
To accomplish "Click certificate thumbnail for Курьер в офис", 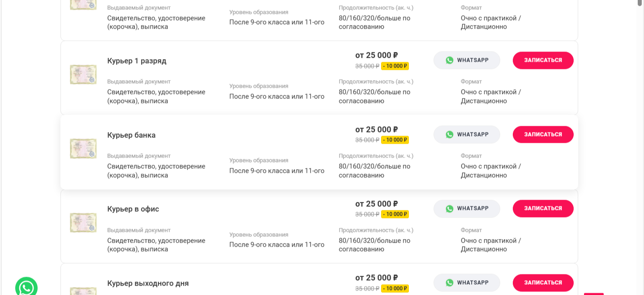I will tap(83, 222).
